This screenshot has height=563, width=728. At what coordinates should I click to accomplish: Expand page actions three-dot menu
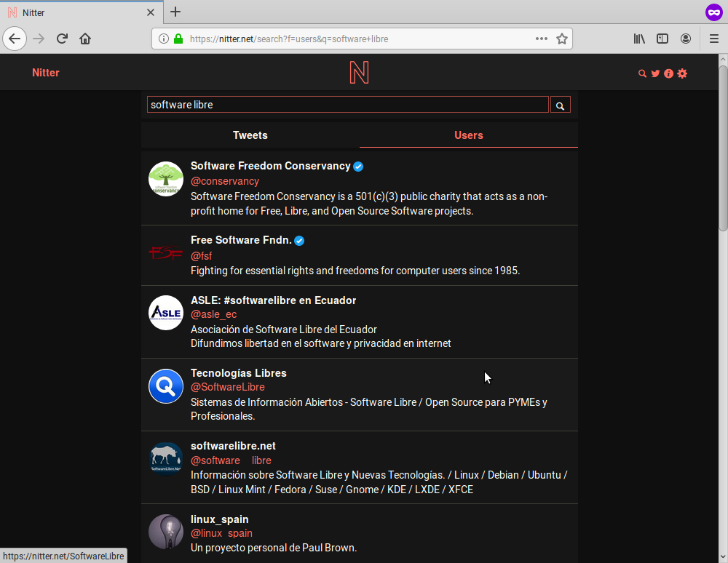coord(542,39)
